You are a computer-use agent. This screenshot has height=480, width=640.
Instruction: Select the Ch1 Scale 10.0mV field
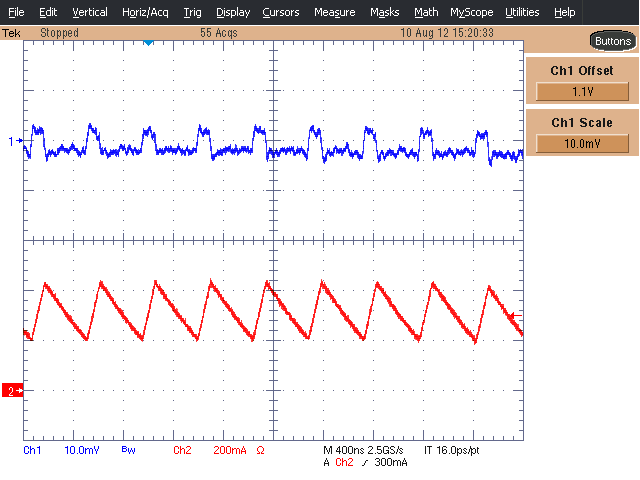[x=582, y=143]
